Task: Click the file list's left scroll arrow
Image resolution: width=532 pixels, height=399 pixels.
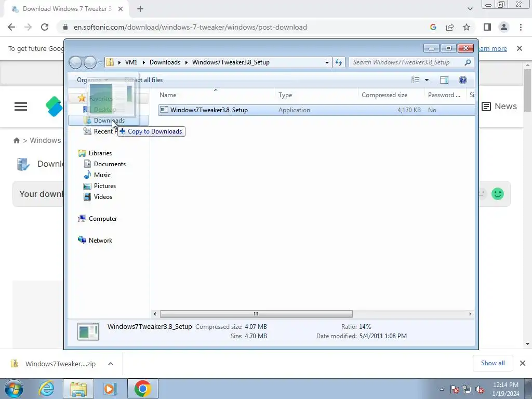Action: [155, 314]
